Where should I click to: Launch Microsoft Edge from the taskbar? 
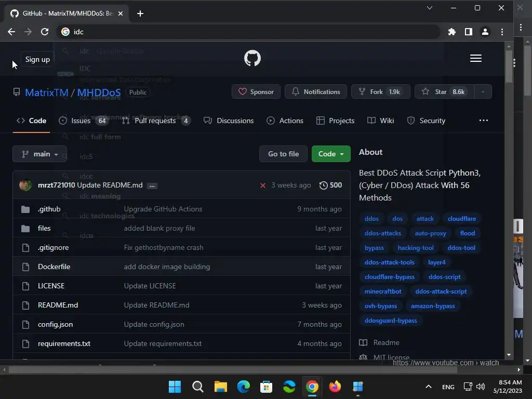click(243, 387)
